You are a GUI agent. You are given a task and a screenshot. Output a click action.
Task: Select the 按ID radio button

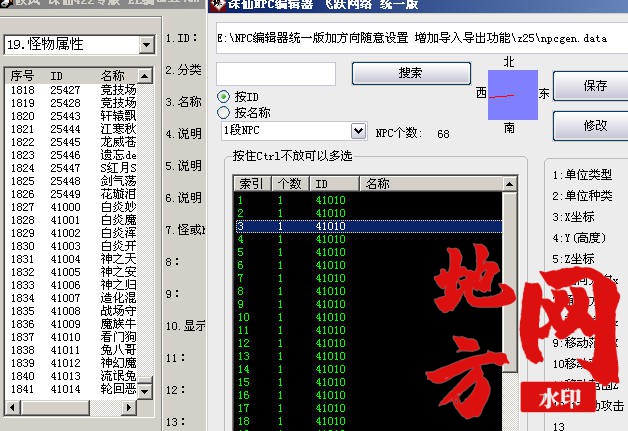coord(223,97)
